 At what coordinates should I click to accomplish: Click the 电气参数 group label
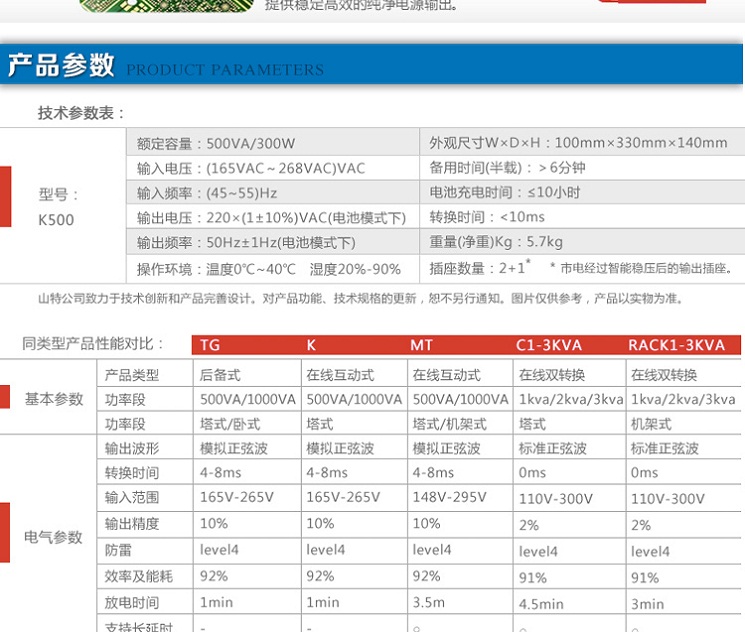(53, 537)
